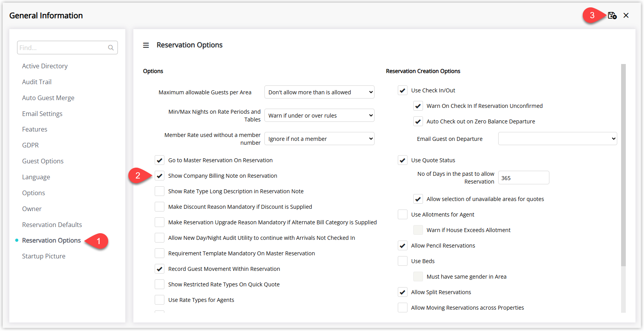The image size is (644, 331).
Task: Toggle Auto Check out on Zero Balance Departure
Action: coord(418,121)
